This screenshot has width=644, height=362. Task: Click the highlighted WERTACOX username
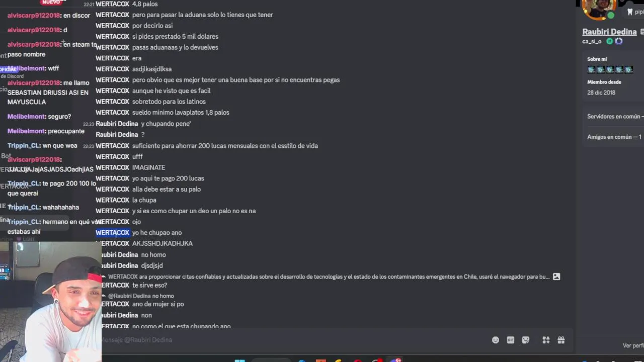pyautogui.click(x=112, y=232)
